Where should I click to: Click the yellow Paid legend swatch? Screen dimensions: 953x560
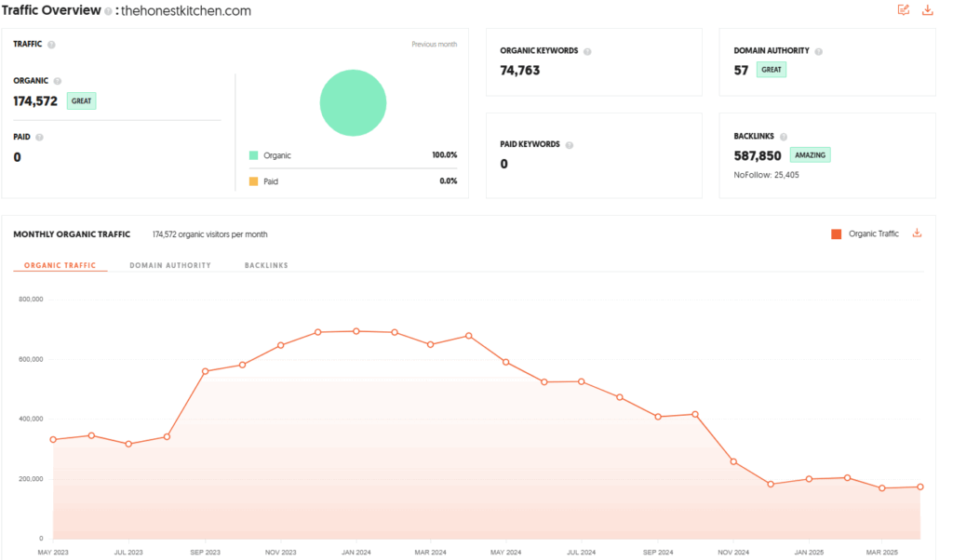pos(253,181)
